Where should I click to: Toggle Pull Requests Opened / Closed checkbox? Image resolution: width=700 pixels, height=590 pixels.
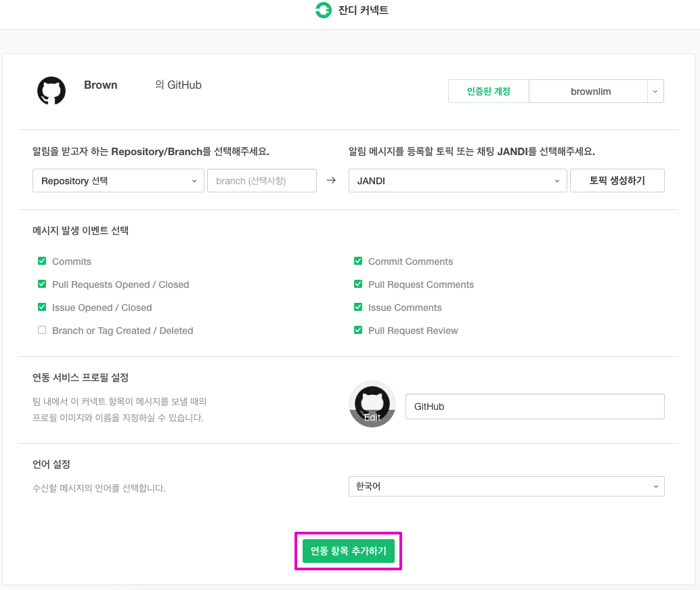click(x=42, y=285)
